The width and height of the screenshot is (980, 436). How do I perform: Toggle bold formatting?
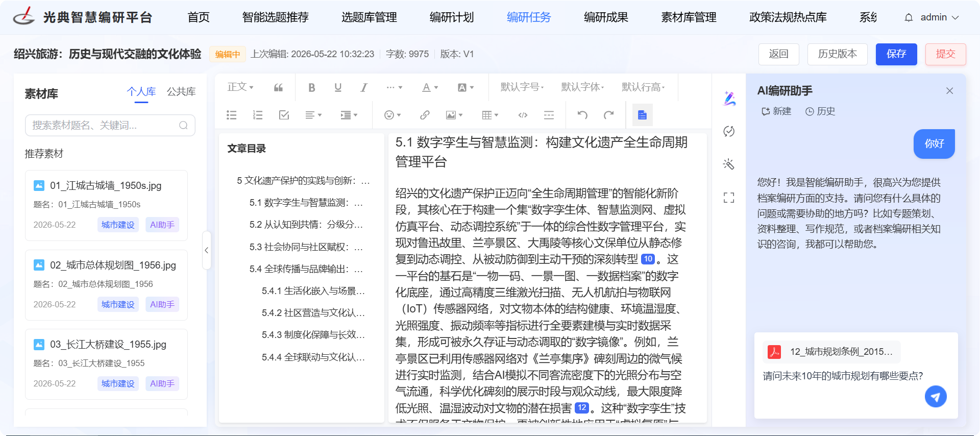(x=311, y=87)
